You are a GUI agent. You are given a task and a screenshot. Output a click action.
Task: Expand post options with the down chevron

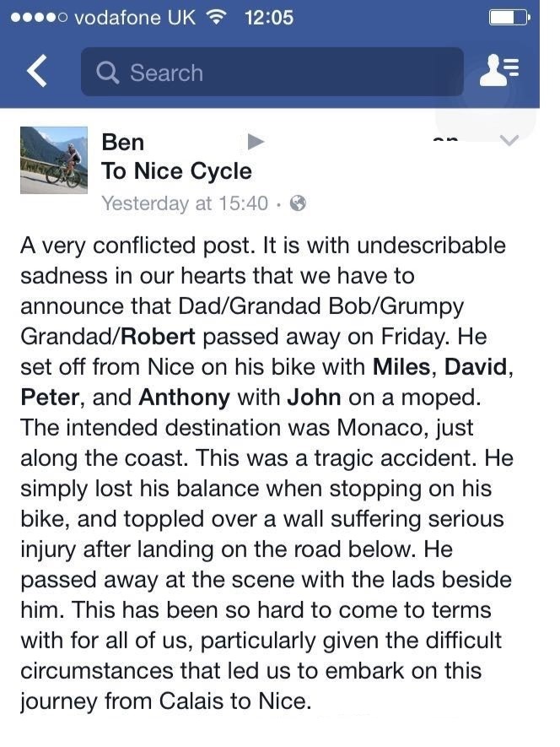(x=509, y=142)
